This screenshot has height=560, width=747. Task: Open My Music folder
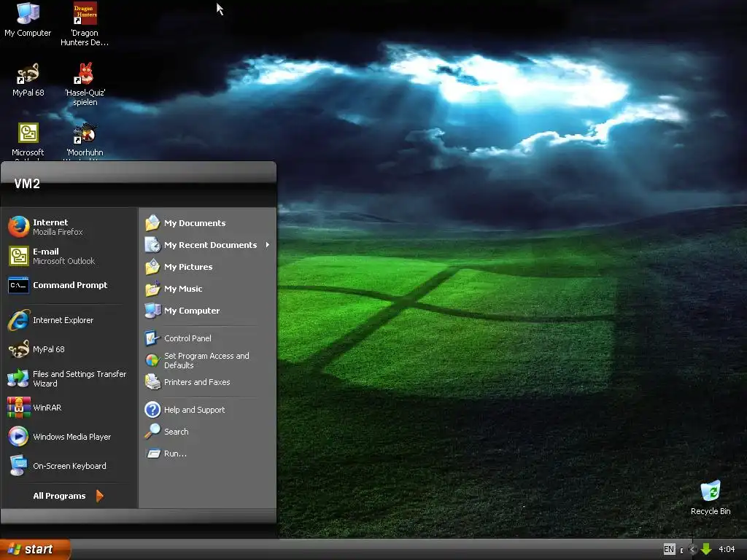pos(208,289)
